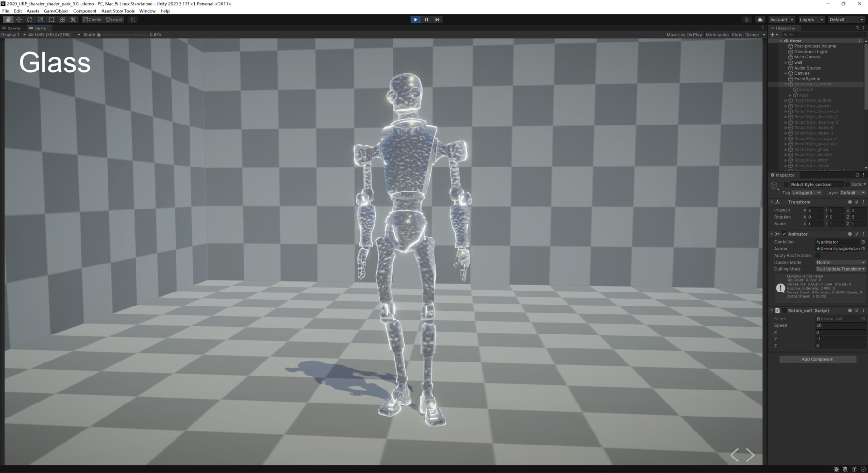The height and width of the screenshot is (473, 868).
Task: Pick Avatar object selector circle
Action: pos(863,249)
